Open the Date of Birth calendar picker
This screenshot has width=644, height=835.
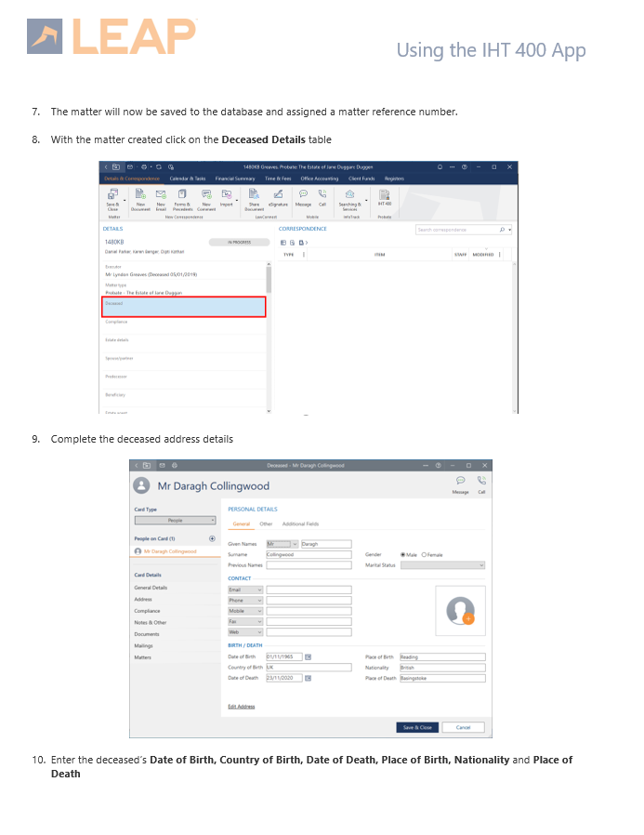click(x=308, y=656)
